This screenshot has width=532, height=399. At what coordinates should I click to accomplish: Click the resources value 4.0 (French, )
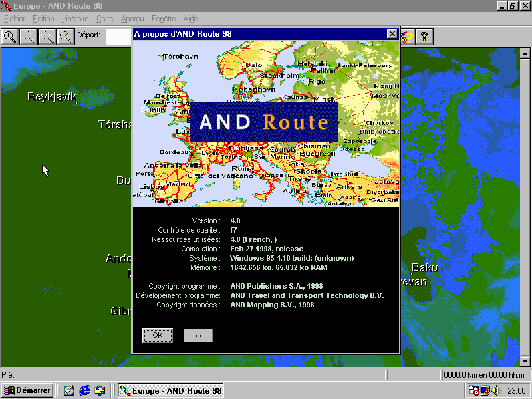pyautogui.click(x=253, y=239)
